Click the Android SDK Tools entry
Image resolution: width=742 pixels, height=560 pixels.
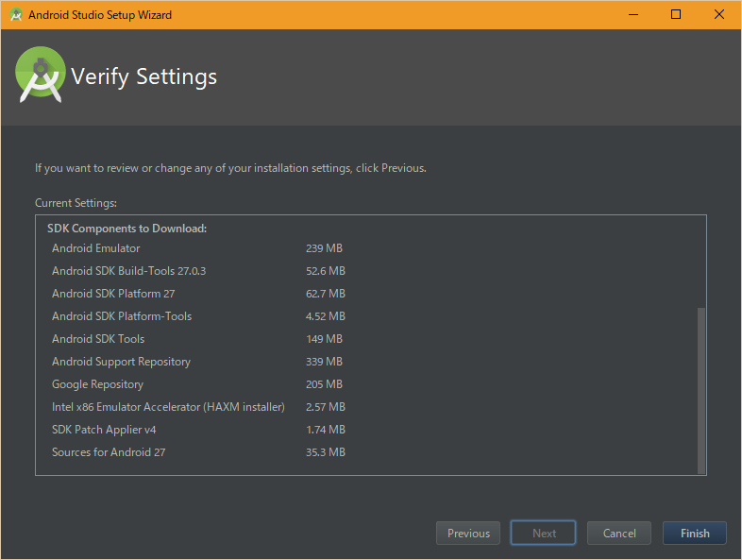point(98,339)
